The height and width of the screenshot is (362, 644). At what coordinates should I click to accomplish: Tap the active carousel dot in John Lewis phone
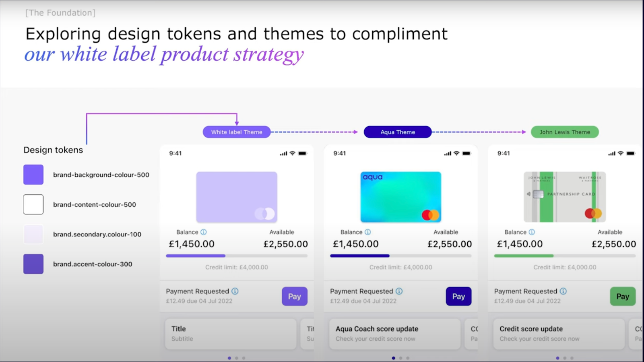pyautogui.click(x=557, y=358)
